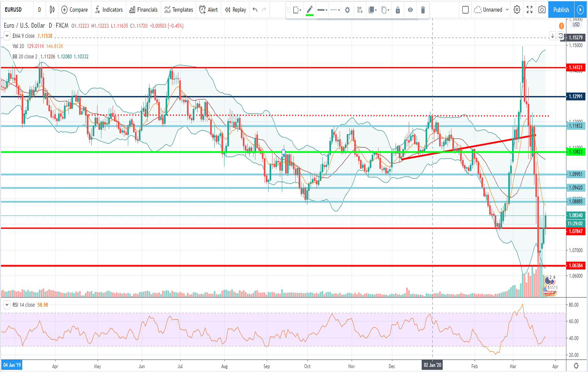Click the Publish button
Image resolution: width=588 pixels, height=372 pixels.
click(561, 10)
